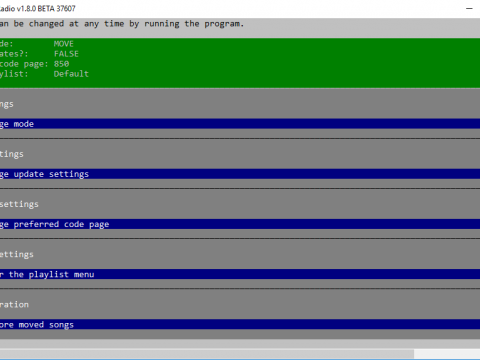Click the 'tings' heading above update settings

coord(12,154)
